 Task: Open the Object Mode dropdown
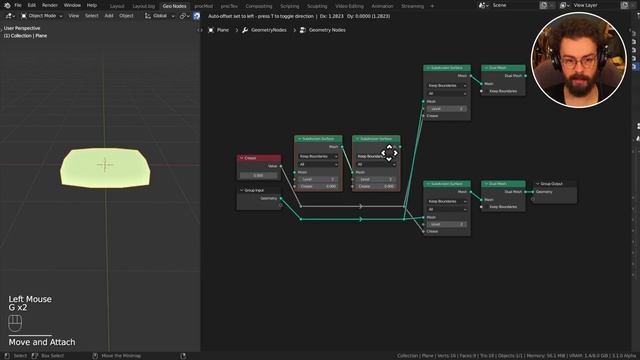pyautogui.click(x=41, y=16)
